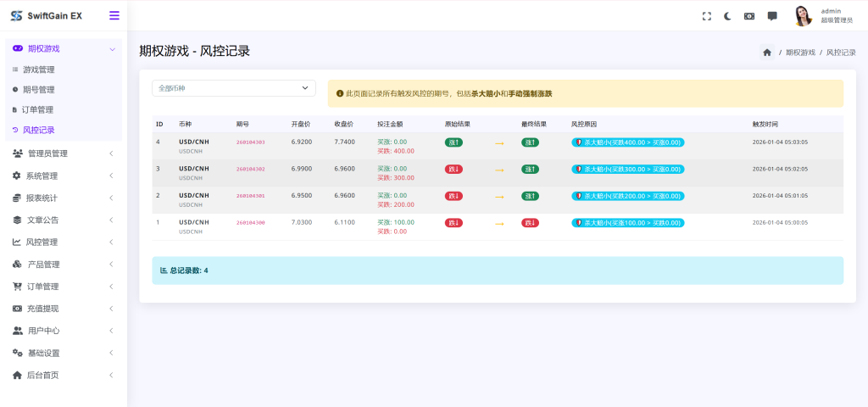Expand 充值提现 with its chevron

(x=111, y=309)
